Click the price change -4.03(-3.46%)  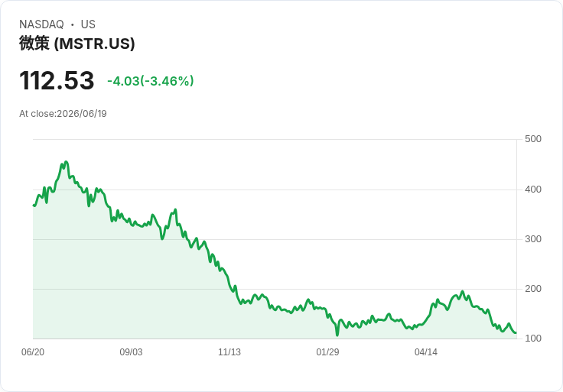coord(151,81)
